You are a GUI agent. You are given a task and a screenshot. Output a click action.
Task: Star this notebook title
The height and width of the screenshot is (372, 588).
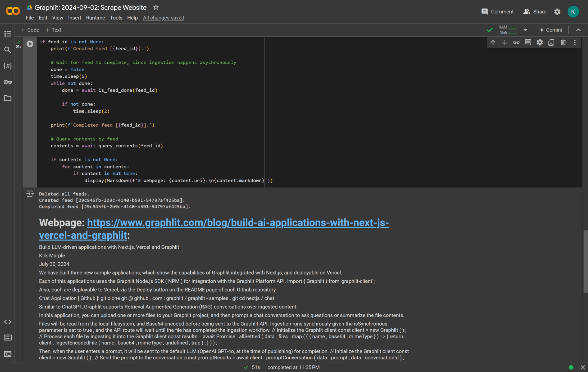click(156, 7)
